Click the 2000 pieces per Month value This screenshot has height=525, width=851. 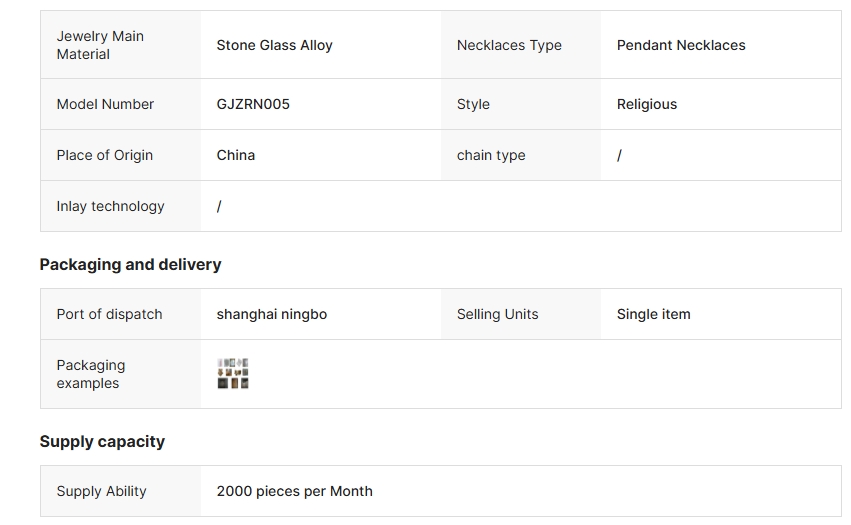[294, 491]
